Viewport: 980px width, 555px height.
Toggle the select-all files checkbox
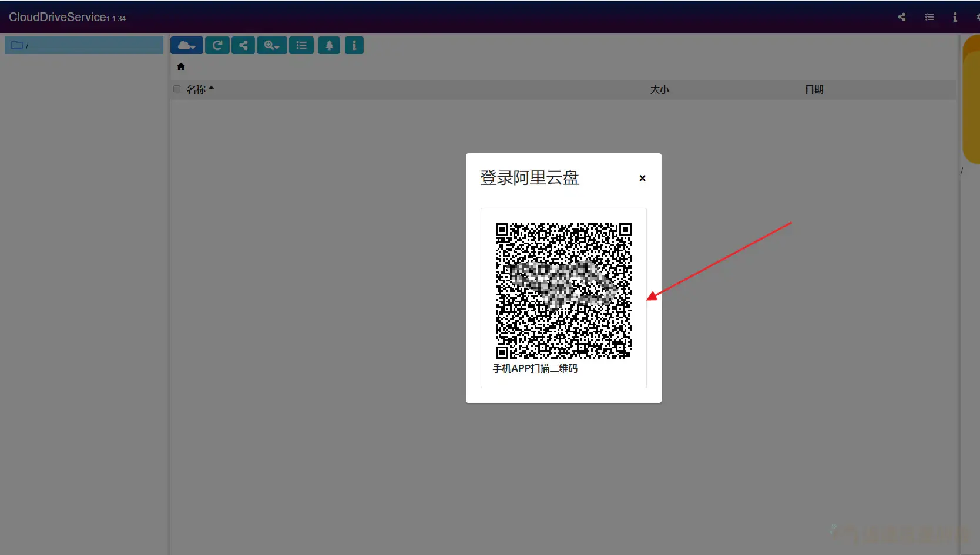click(x=177, y=89)
